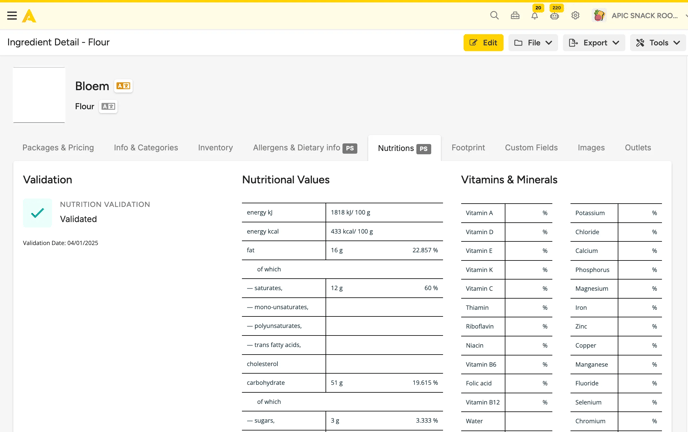Open the Tools dropdown menu

click(x=657, y=43)
